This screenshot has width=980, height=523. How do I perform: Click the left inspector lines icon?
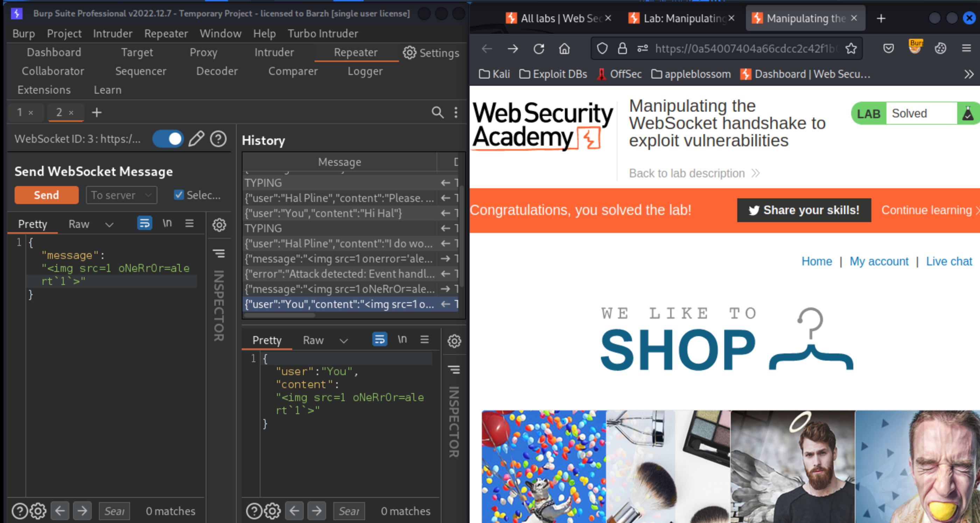(219, 253)
